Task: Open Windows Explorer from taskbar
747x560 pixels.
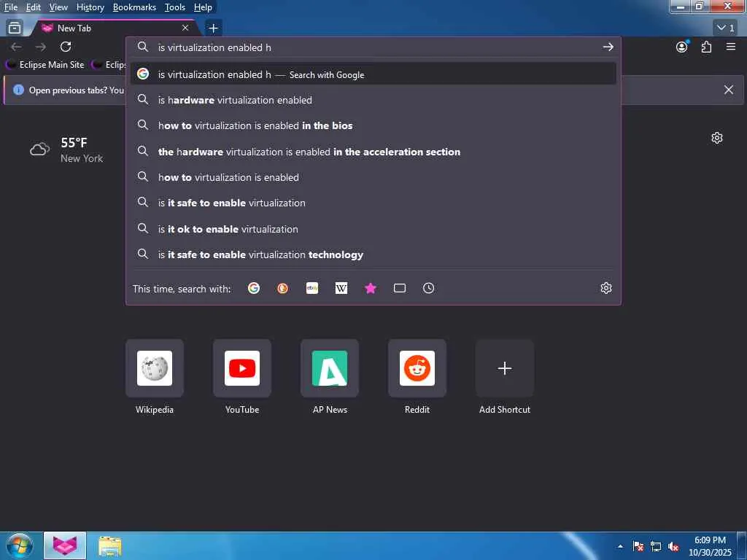Action: (x=110, y=545)
